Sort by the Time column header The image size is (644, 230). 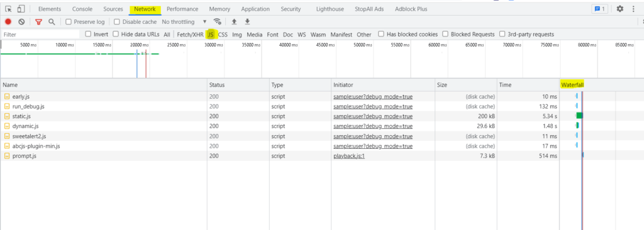528,85
